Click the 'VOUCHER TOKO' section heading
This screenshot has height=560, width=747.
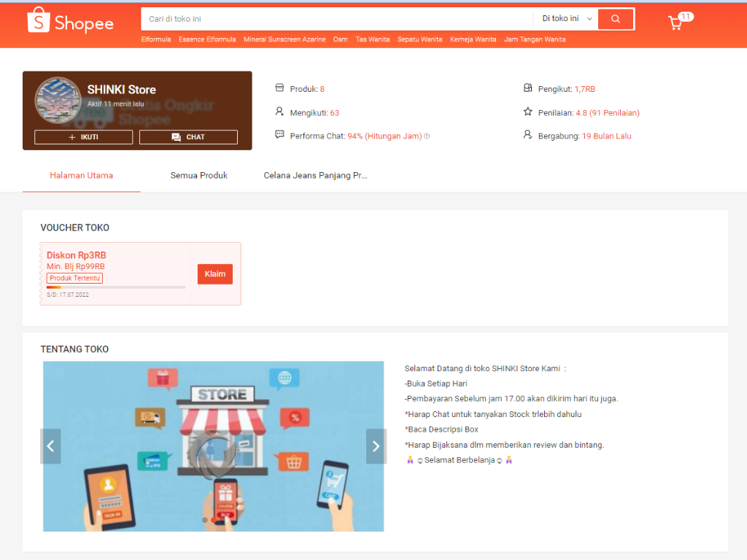pyautogui.click(x=75, y=227)
